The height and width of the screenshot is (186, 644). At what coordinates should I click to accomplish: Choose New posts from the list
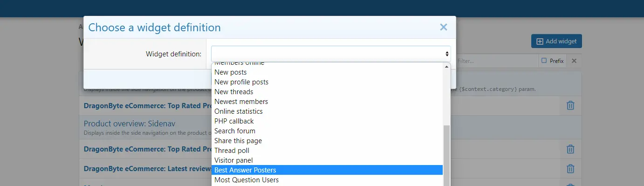pyautogui.click(x=327, y=72)
